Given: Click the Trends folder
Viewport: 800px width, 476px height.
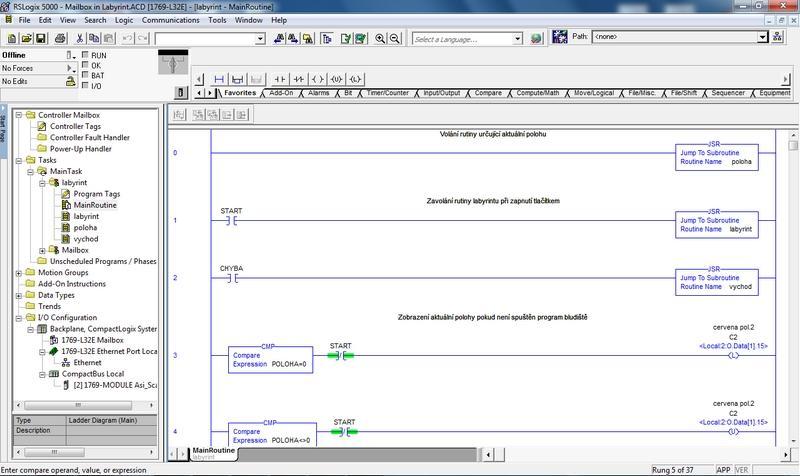Looking at the screenshot, I should (x=49, y=307).
